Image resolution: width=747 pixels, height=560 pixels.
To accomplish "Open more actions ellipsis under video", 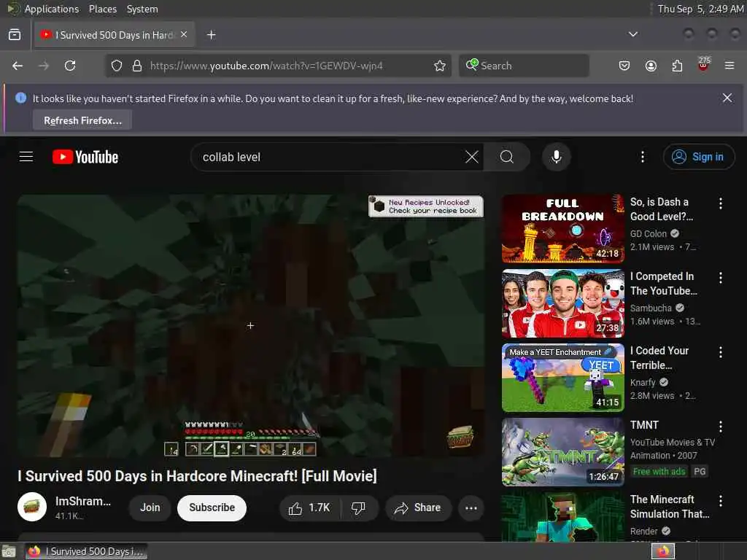I will 471,508.
